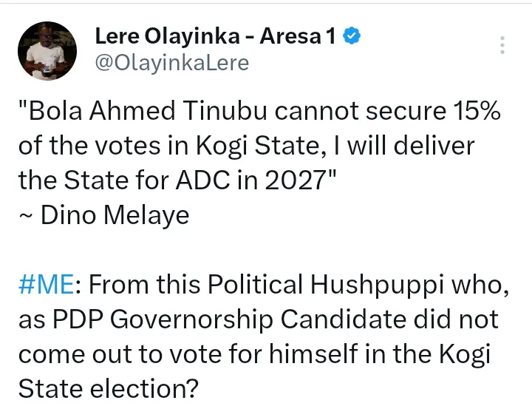Click the word "ADC" in the quote
The image size is (532, 406).
point(183,180)
